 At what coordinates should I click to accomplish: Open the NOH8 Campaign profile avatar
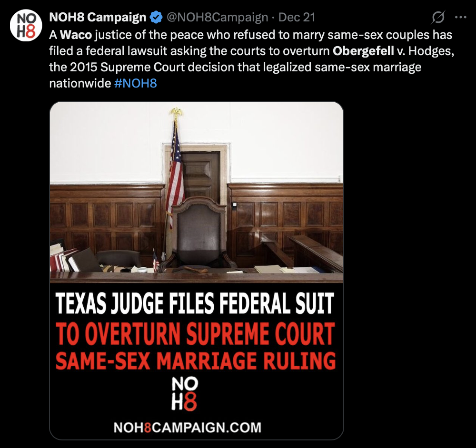[26, 25]
